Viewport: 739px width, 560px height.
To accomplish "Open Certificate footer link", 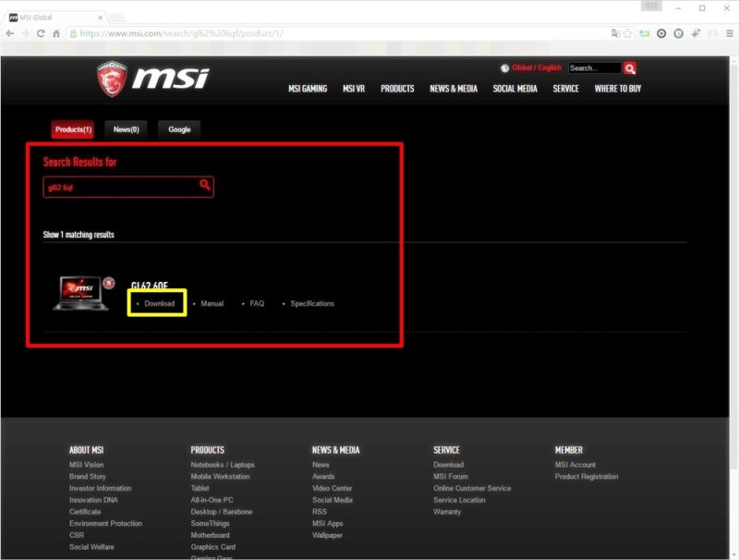I will point(85,512).
